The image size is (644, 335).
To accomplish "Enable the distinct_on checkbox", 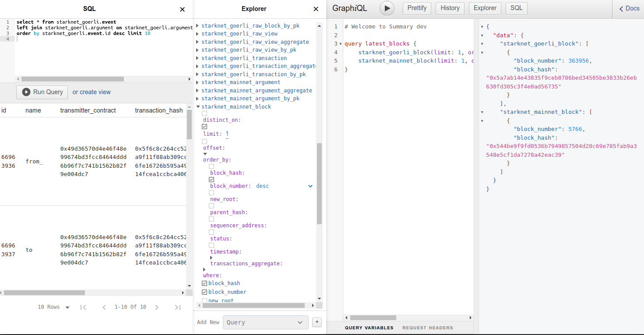I will [204, 113].
